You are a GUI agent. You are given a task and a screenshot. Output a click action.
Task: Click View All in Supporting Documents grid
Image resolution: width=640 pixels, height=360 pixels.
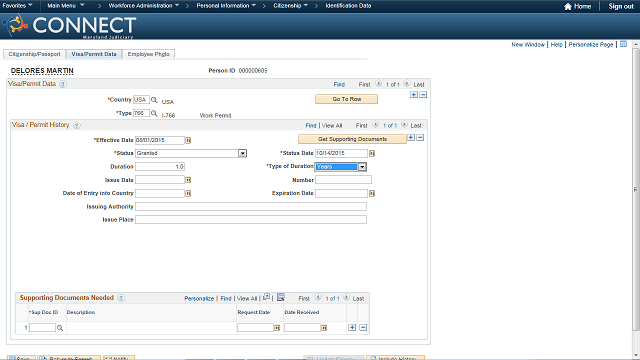tap(247, 298)
